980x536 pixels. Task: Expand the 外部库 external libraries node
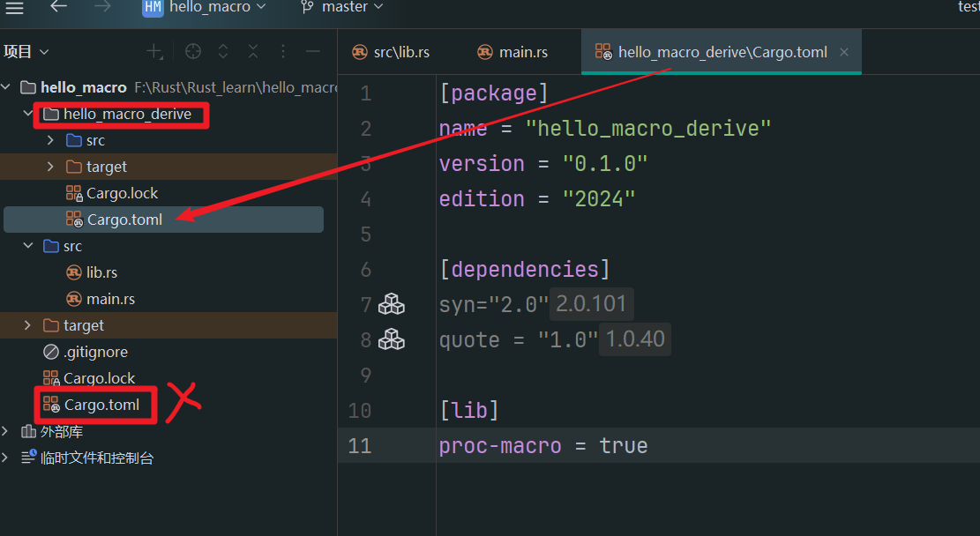click(x=7, y=432)
